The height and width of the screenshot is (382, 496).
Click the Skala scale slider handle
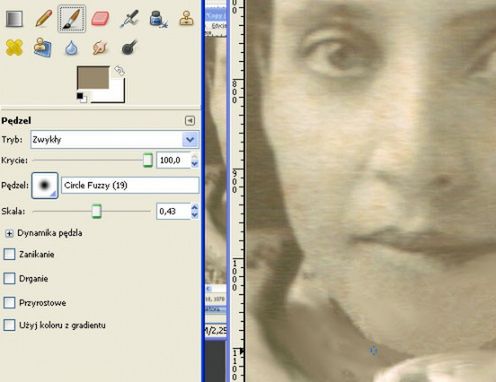[x=97, y=211]
